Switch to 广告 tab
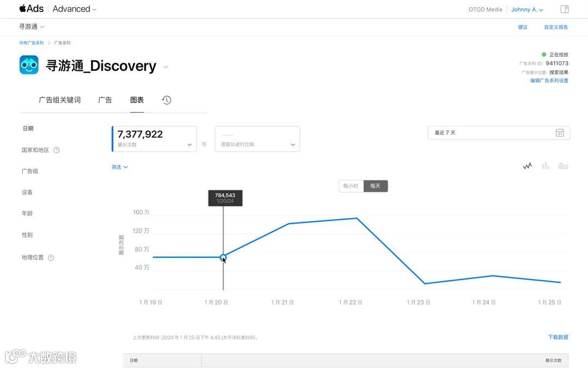Viewport: 588px width, 368px height. tap(105, 100)
